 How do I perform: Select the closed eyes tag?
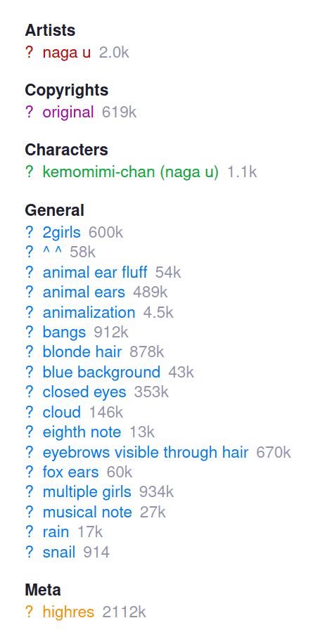(84, 392)
